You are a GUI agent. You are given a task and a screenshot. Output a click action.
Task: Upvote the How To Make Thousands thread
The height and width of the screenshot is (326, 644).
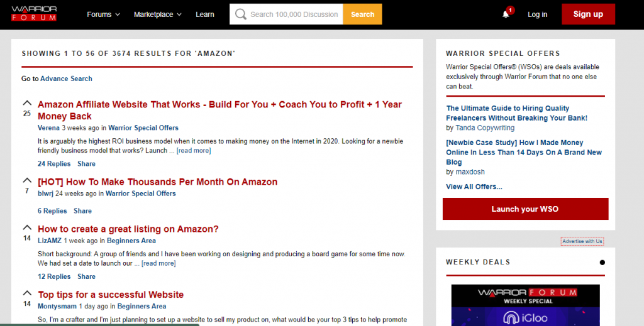(x=27, y=180)
